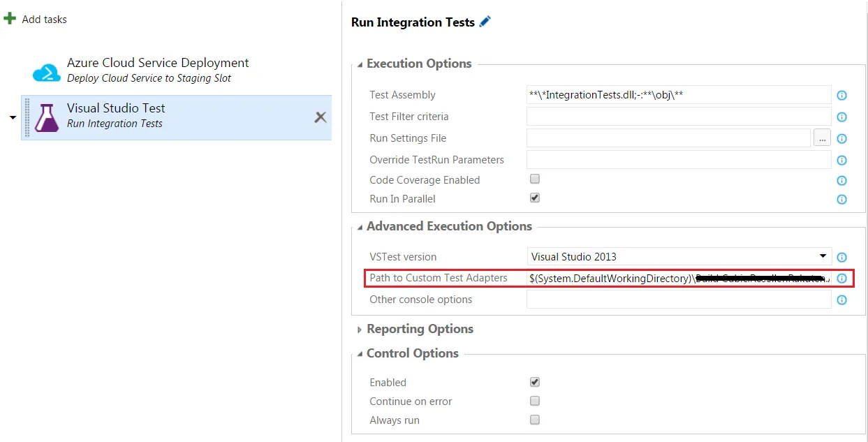This screenshot has height=442, width=868.
Task: Select the Azure Cloud Service Deployment task
Action: 158,70
